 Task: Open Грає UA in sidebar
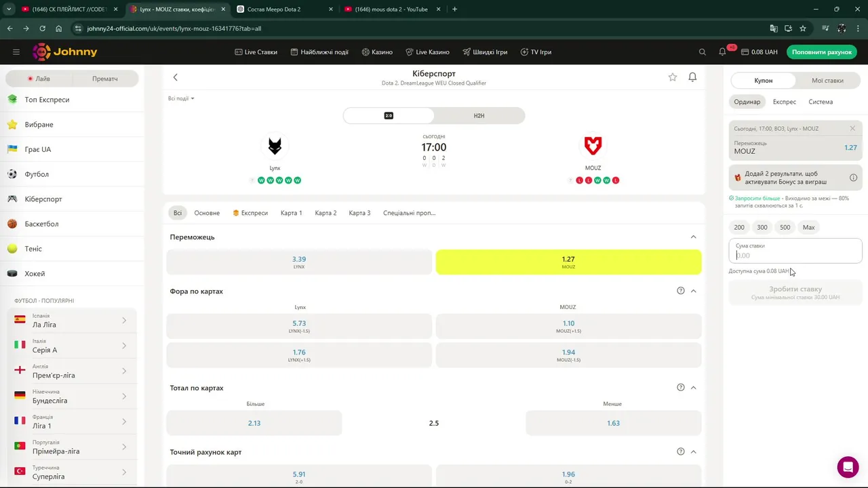tap(72, 149)
